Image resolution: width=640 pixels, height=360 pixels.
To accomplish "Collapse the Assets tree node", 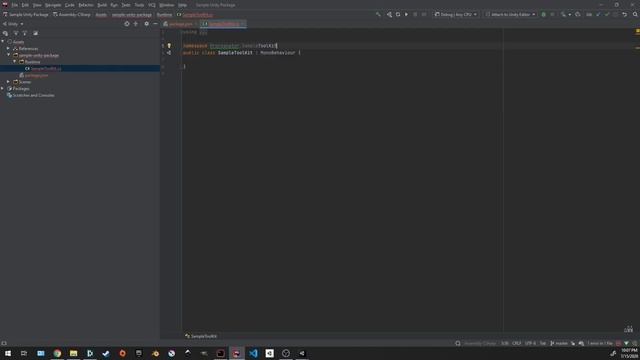I will pyautogui.click(x=3, y=42).
